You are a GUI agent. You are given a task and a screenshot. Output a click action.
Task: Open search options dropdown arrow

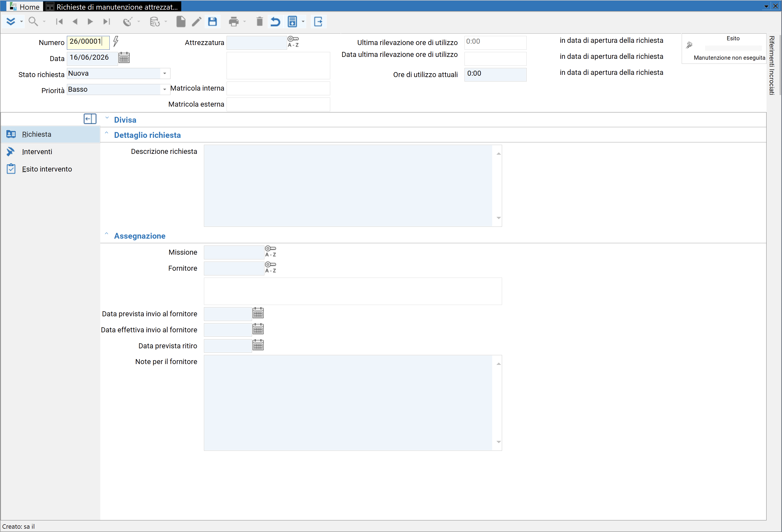coord(44,22)
